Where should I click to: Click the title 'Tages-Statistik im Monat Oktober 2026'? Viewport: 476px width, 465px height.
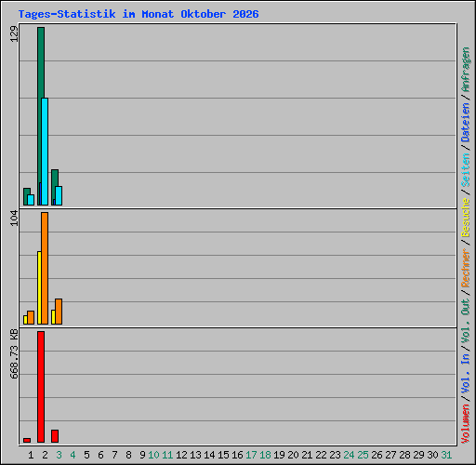[139, 14]
